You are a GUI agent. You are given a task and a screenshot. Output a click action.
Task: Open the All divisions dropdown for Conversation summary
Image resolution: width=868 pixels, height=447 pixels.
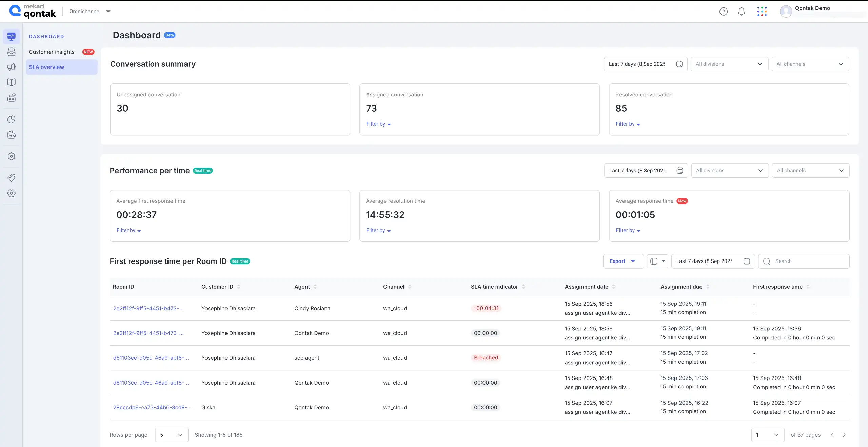tap(729, 64)
